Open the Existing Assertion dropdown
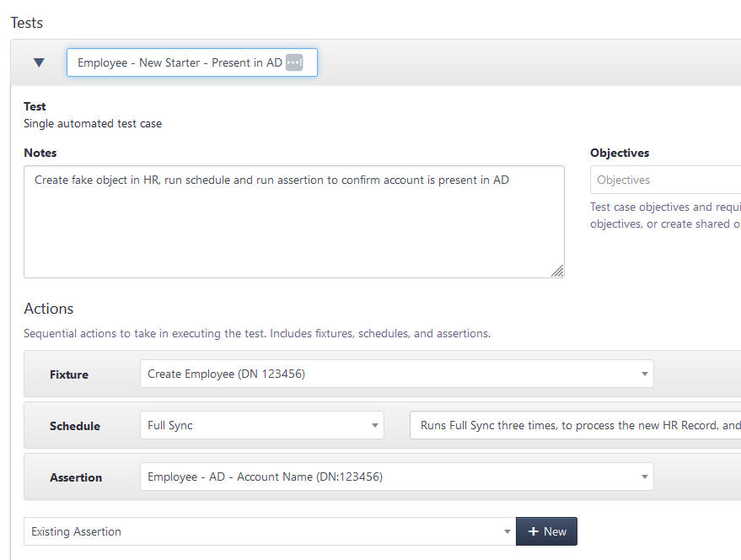The width and height of the screenshot is (741, 560). [x=270, y=531]
